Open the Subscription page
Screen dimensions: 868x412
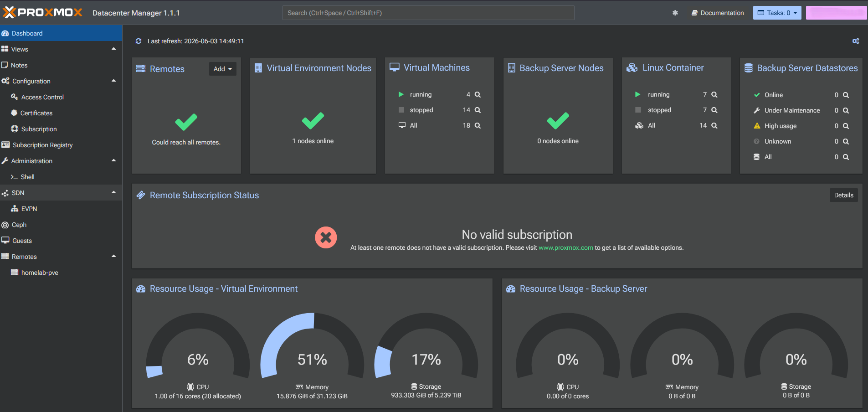coord(61,129)
